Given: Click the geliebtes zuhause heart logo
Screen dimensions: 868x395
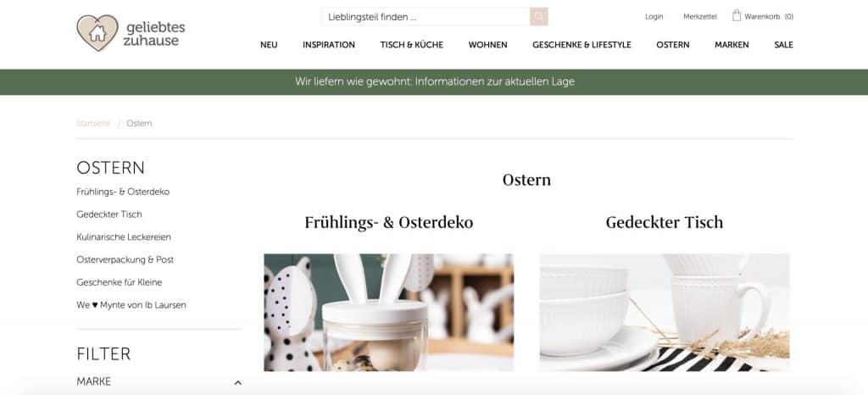Looking at the screenshot, I should click(97, 33).
